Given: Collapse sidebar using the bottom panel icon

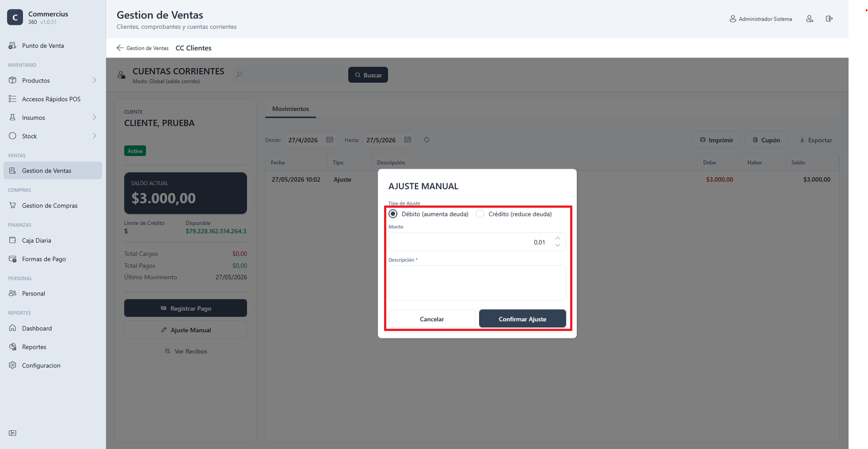Looking at the screenshot, I should 12,433.
